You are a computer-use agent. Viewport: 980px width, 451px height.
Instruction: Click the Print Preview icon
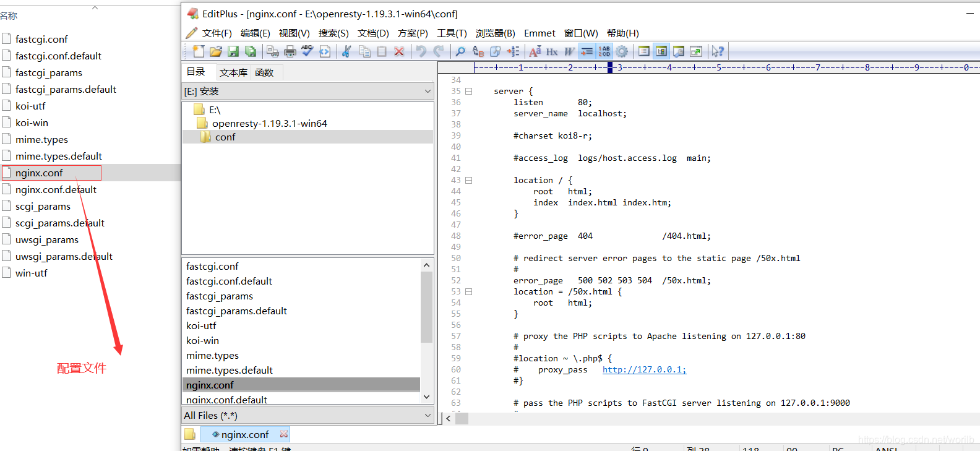[x=273, y=51]
